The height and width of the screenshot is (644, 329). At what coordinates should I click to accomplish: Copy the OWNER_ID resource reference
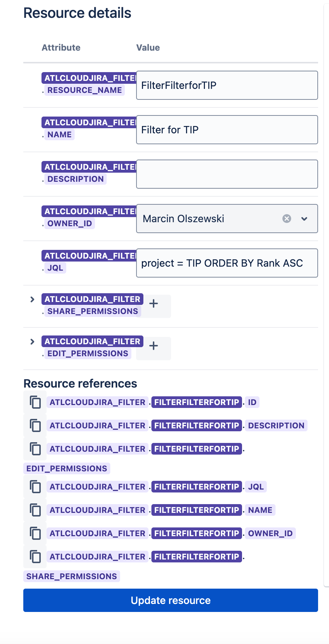(x=35, y=534)
